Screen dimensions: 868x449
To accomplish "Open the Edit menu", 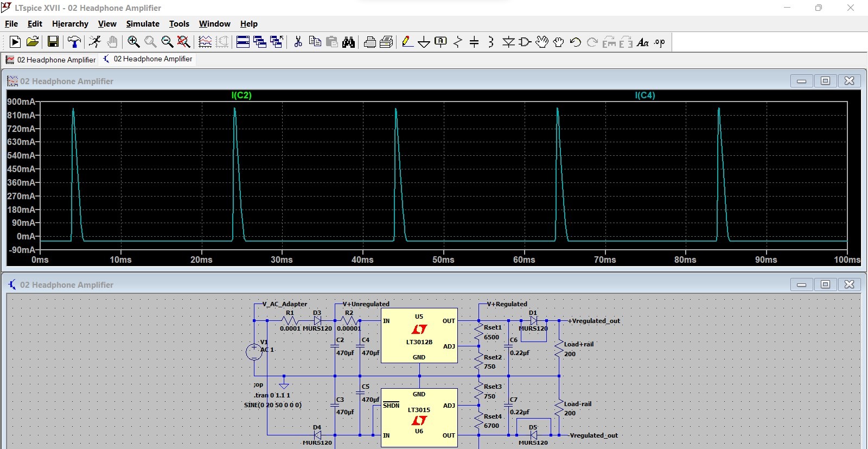I will pyautogui.click(x=35, y=24).
